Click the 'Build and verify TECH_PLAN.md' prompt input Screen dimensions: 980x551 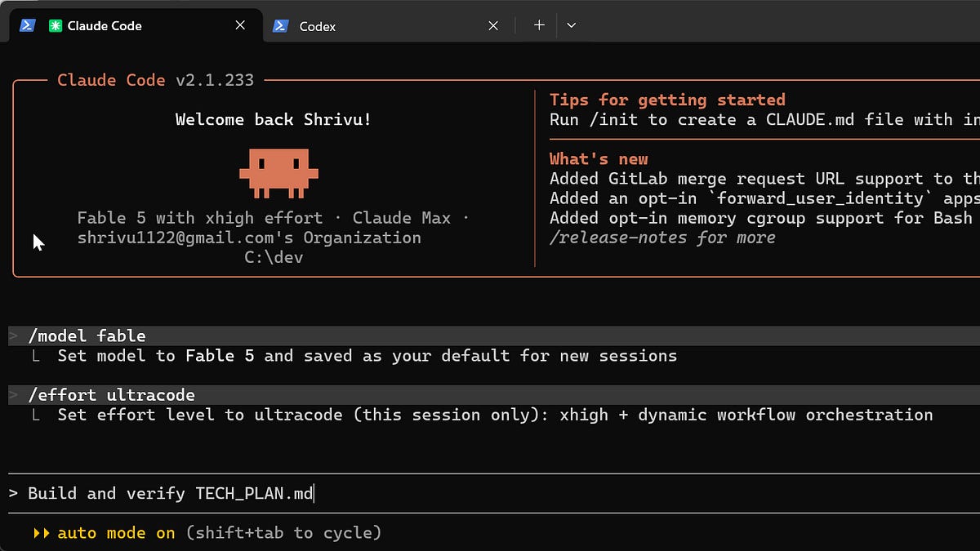click(x=490, y=493)
